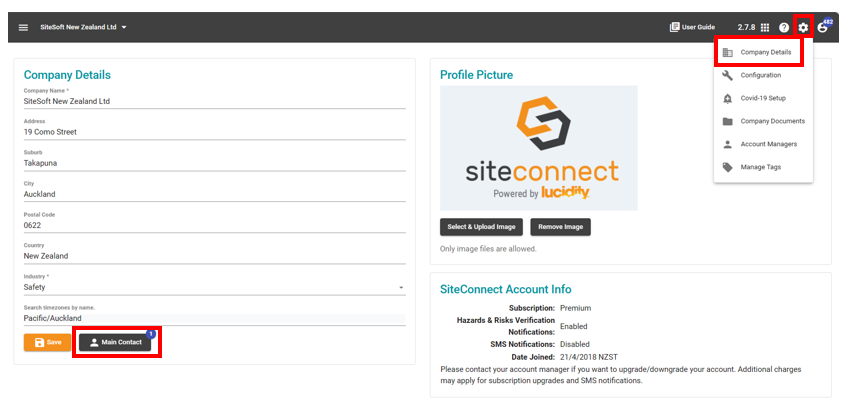The width and height of the screenshot is (846, 408).
Task: Select Account Managers menu item
Action: (763, 144)
